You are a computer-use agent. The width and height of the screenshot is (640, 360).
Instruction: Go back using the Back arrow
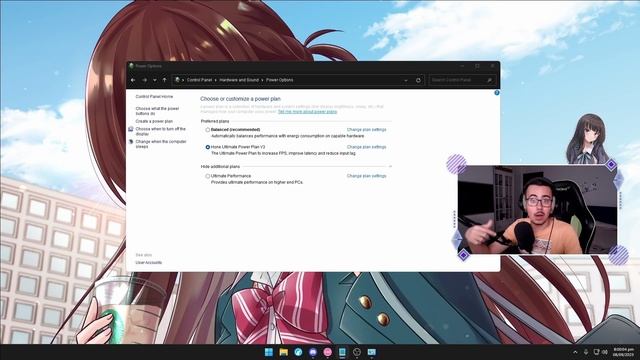coord(133,80)
